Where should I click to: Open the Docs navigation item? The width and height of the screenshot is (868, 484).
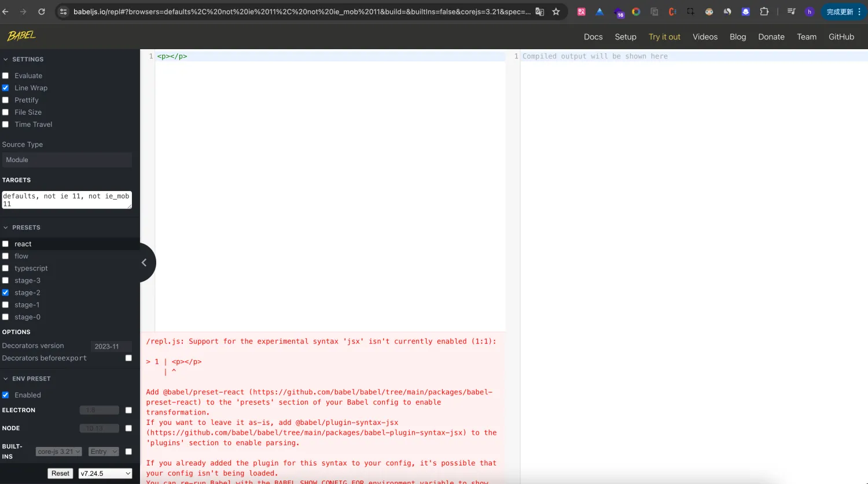593,36
